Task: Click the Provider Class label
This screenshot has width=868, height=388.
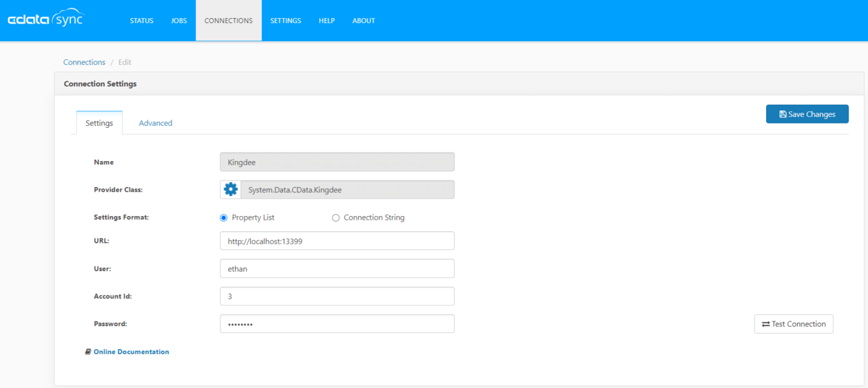Action: pyautogui.click(x=119, y=190)
